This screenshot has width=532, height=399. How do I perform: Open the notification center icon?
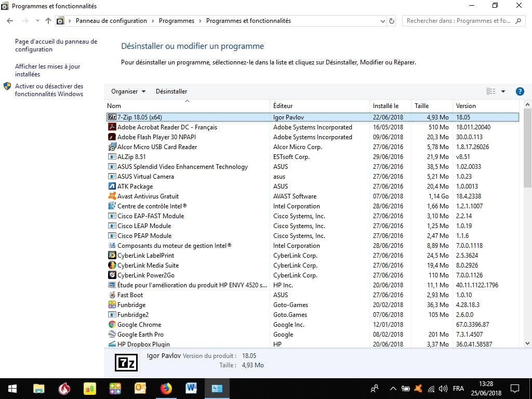point(515,389)
